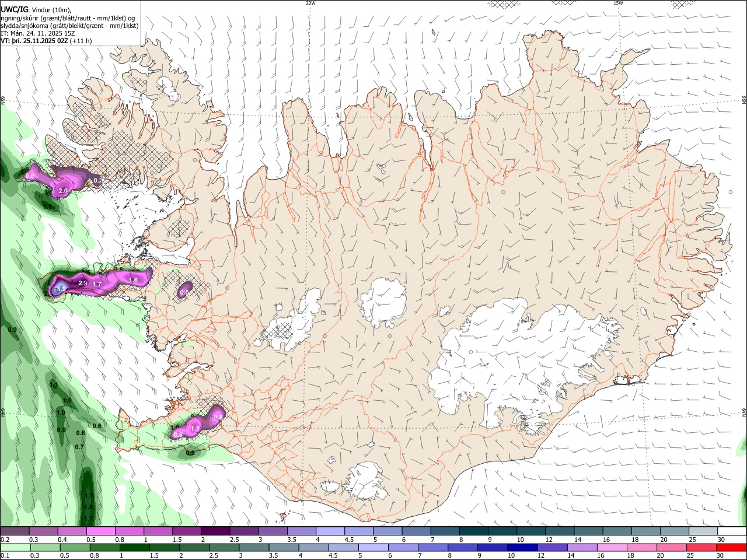The image size is (747, 560).
Task: Click the 0.5 value inside the hatched purple patch
Action: [x=185, y=292]
